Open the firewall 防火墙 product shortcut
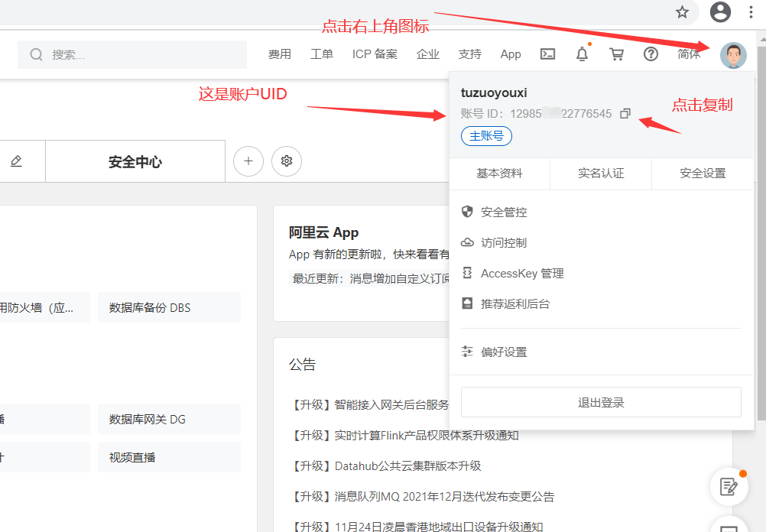The width and height of the screenshot is (766, 532). pyautogui.click(x=44, y=307)
